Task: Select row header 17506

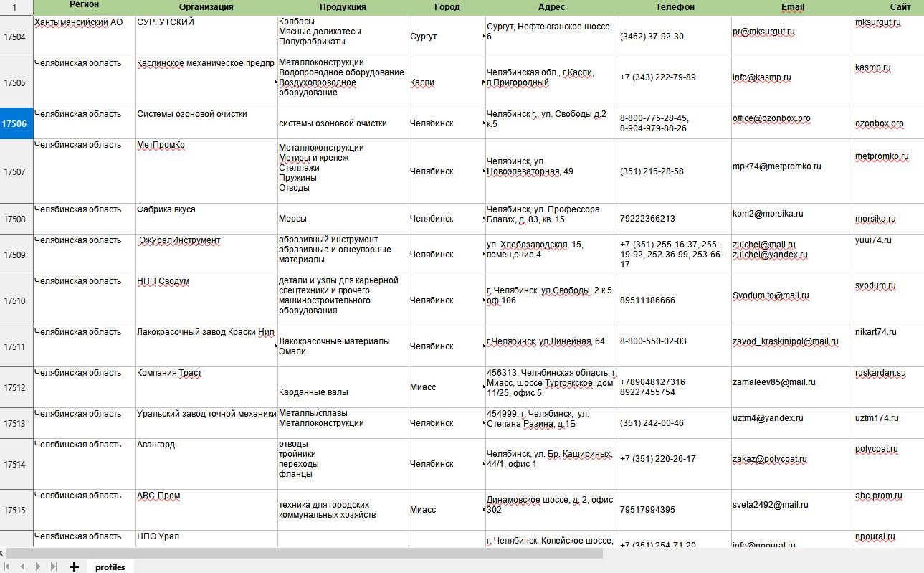Action: pos(16,123)
